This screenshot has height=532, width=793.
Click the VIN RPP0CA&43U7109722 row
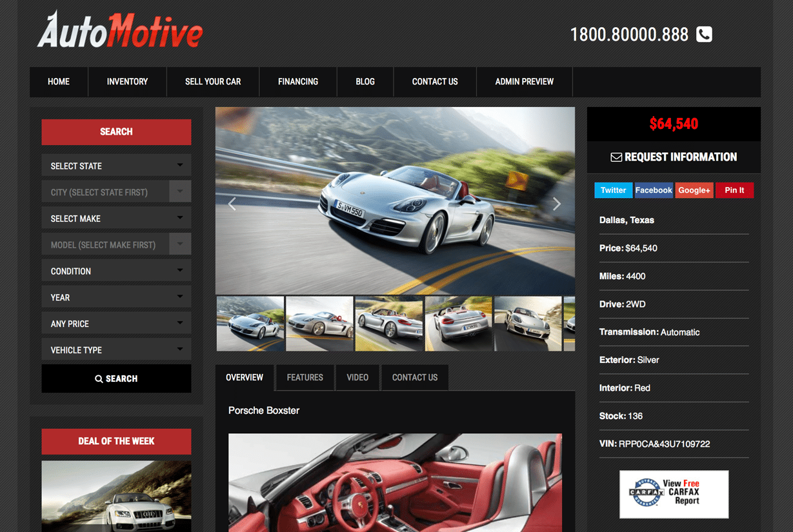click(674, 444)
